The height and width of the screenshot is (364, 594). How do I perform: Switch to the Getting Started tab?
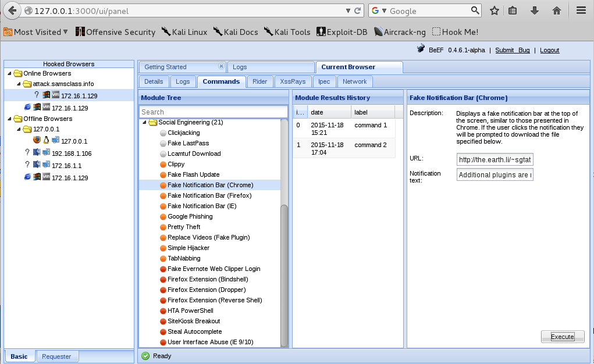tap(166, 67)
